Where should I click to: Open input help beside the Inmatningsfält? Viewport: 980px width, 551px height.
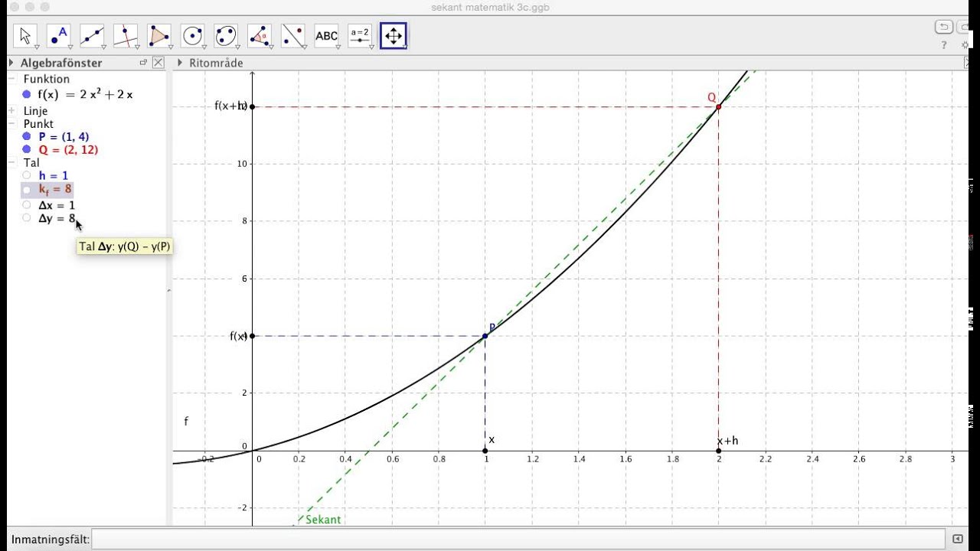tap(958, 539)
